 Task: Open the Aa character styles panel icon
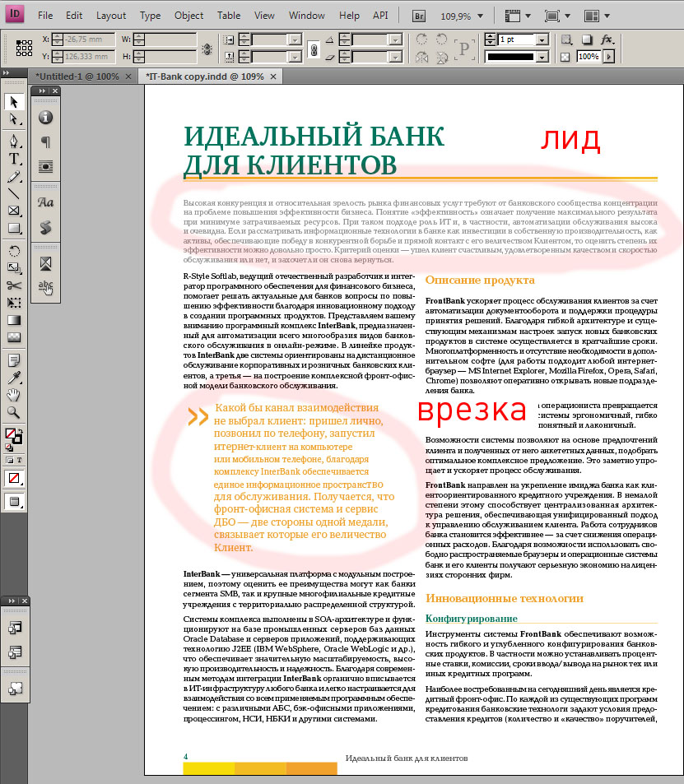45,202
